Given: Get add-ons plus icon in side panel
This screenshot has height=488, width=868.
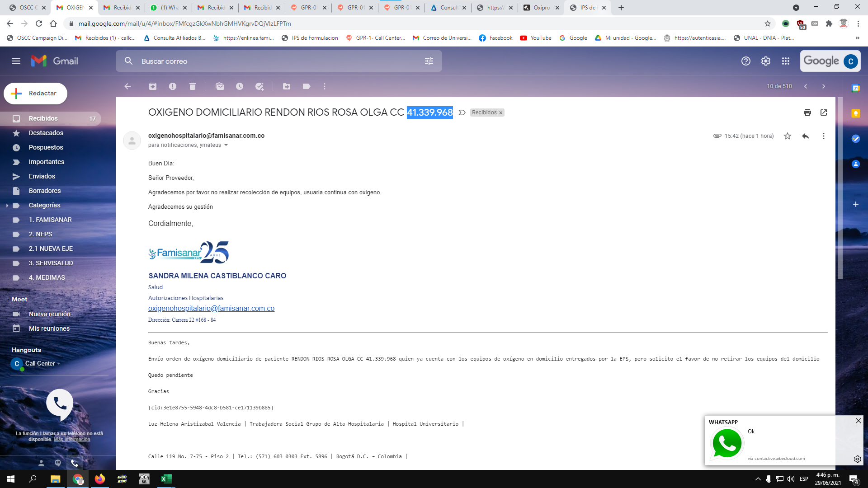Looking at the screenshot, I should (856, 204).
